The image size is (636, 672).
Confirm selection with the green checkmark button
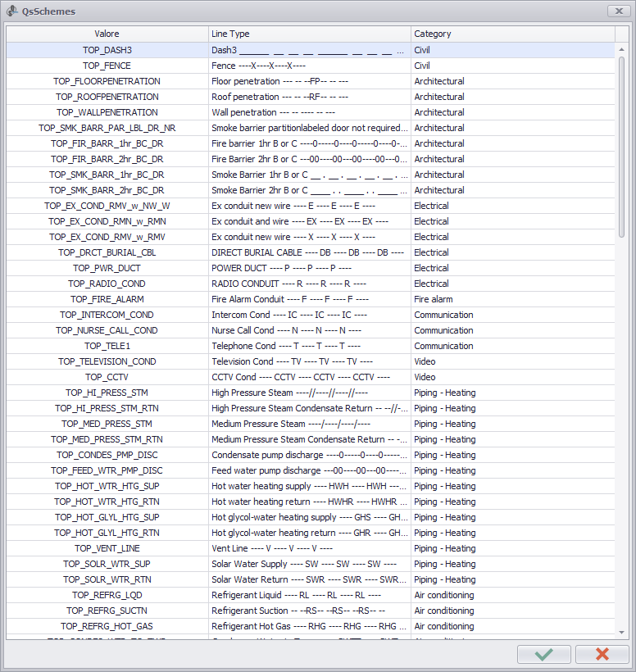tap(544, 654)
